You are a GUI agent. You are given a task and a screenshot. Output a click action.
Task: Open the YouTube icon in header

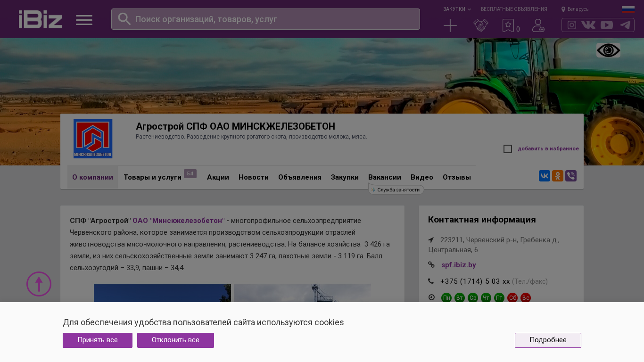(607, 25)
